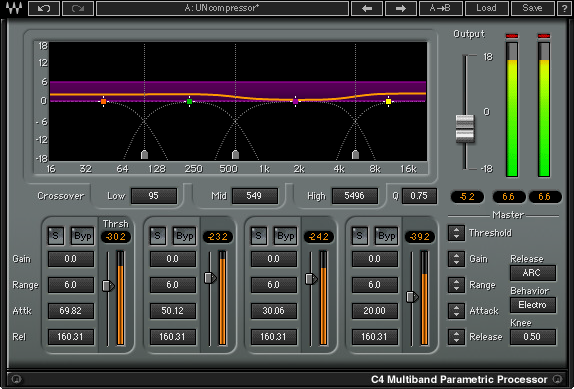Click the low band Attack value 69.82

pyautogui.click(x=71, y=311)
